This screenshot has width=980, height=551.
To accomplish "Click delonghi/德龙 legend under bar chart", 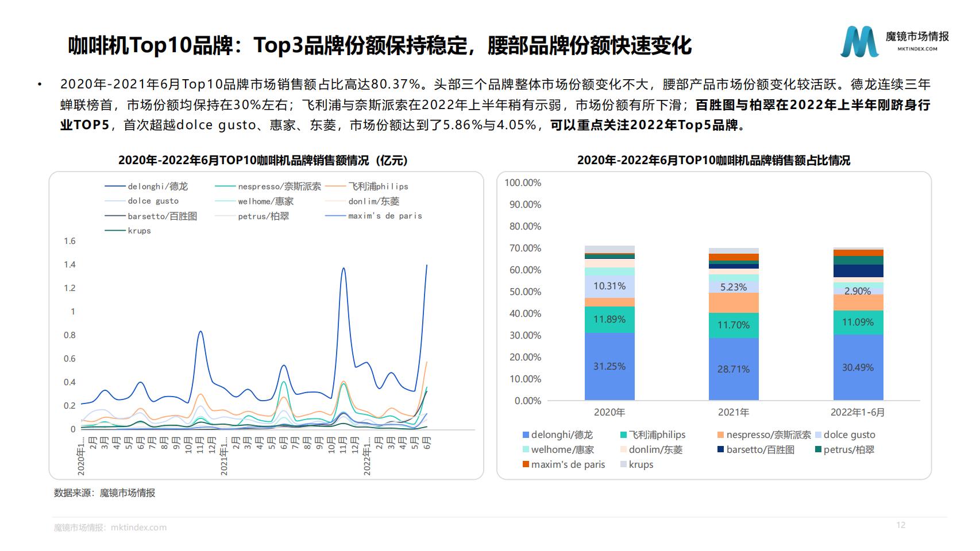I will (557, 435).
